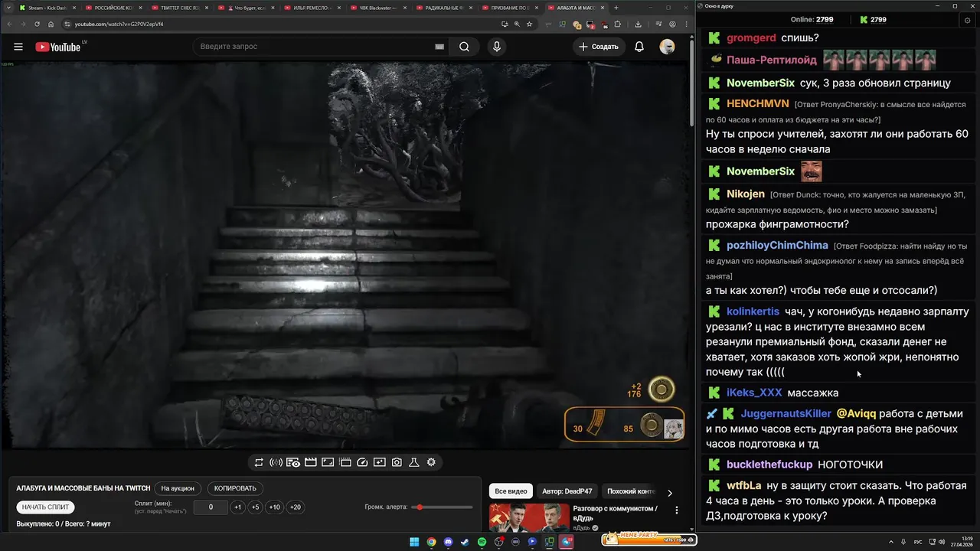Click the sparkle screen icon under video
The height and width of the screenshot is (551, 980).
pyautogui.click(x=380, y=462)
